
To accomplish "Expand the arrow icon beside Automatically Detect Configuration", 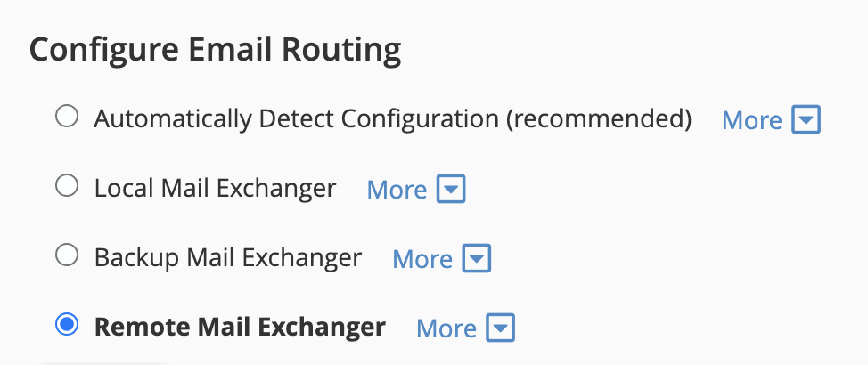I will coord(806,120).
